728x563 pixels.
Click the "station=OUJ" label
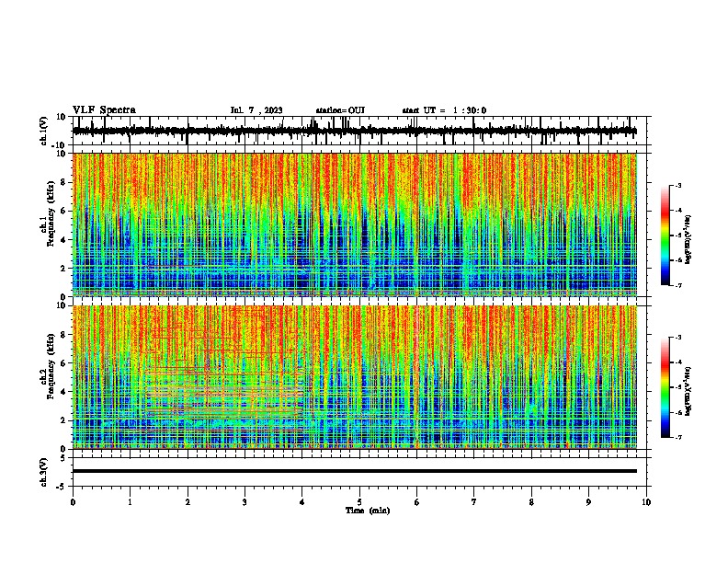tap(340, 110)
